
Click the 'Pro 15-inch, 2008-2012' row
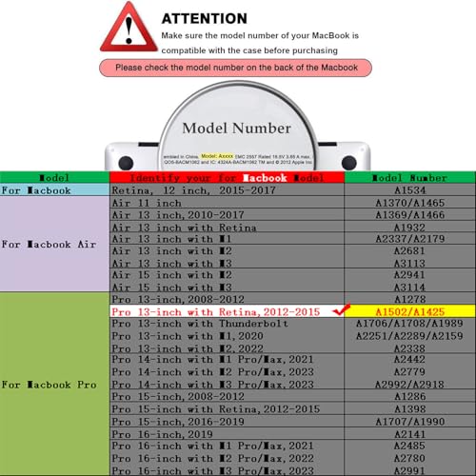click(x=227, y=396)
